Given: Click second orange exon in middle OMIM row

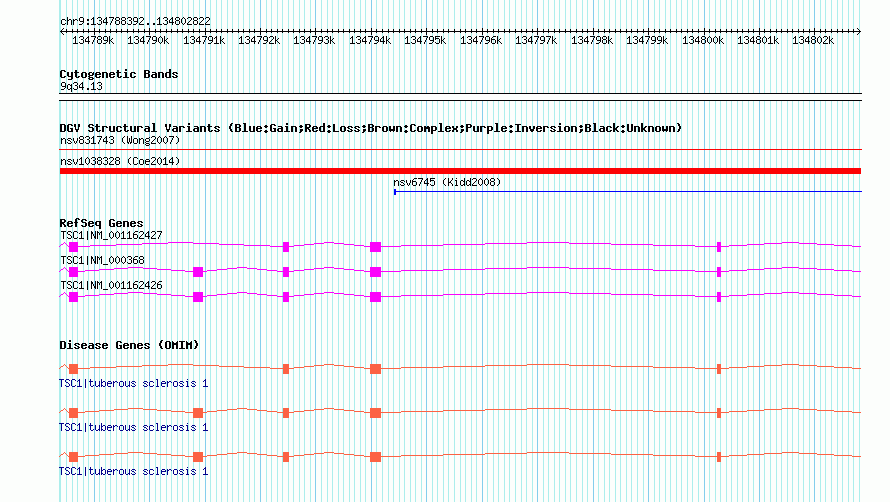Looking at the screenshot, I should pyautogui.click(x=198, y=413).
